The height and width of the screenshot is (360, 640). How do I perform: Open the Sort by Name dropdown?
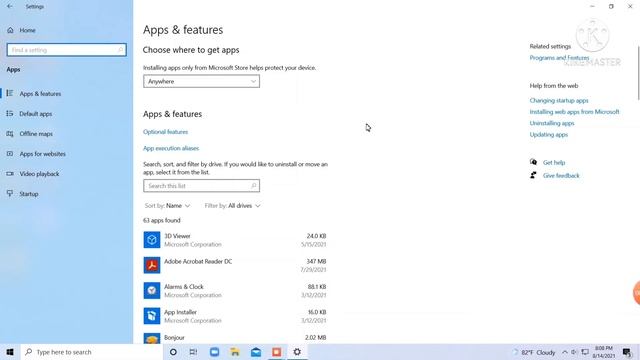(167, 206)
